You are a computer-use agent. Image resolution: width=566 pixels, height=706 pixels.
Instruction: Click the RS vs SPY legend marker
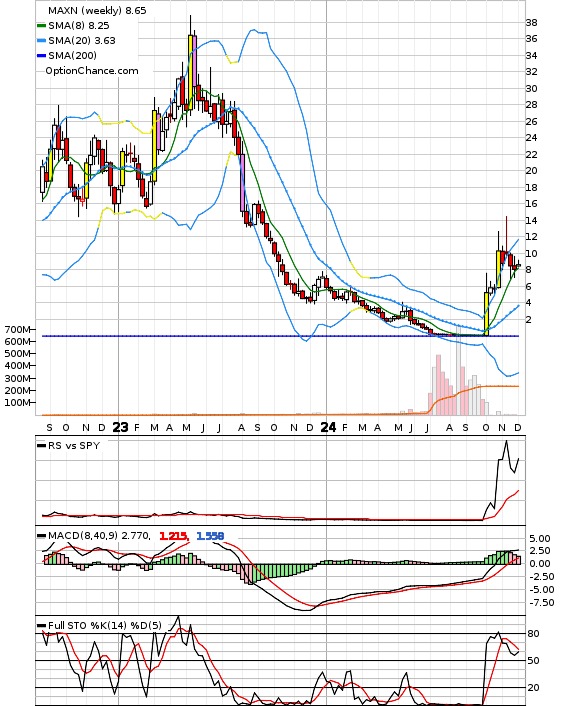click(41, 446)
